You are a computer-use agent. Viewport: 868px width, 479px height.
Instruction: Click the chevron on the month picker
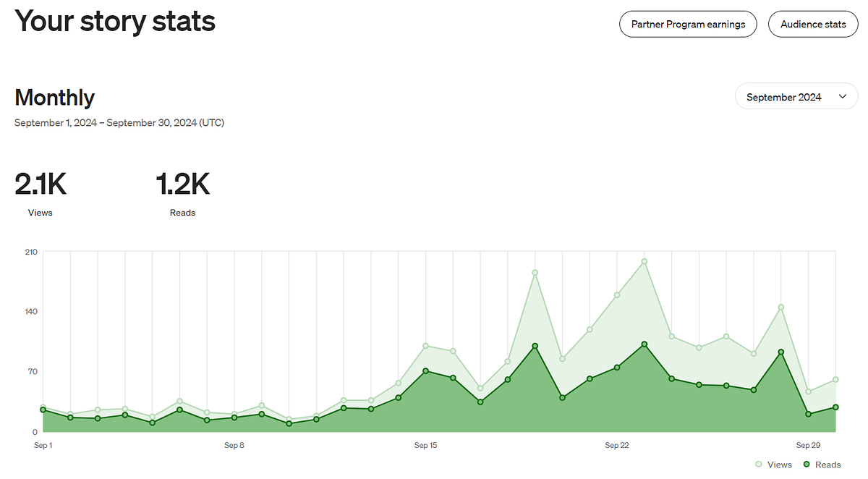(842, 96)
